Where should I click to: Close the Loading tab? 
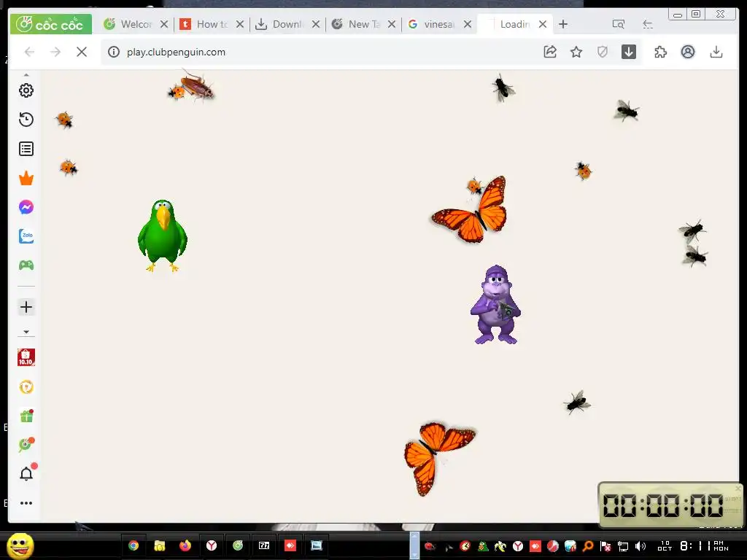point(543,24)
